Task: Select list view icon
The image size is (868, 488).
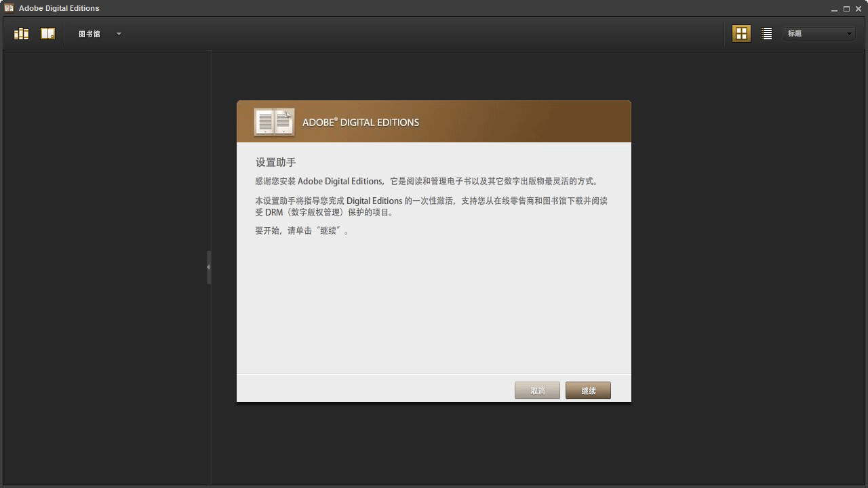Action: coord(766,33)
